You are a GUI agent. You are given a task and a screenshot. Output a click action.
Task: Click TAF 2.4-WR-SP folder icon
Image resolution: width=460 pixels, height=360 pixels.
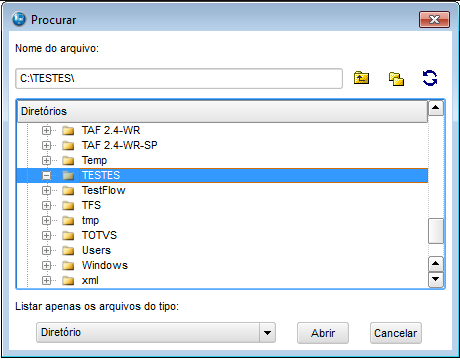(68, 145)
